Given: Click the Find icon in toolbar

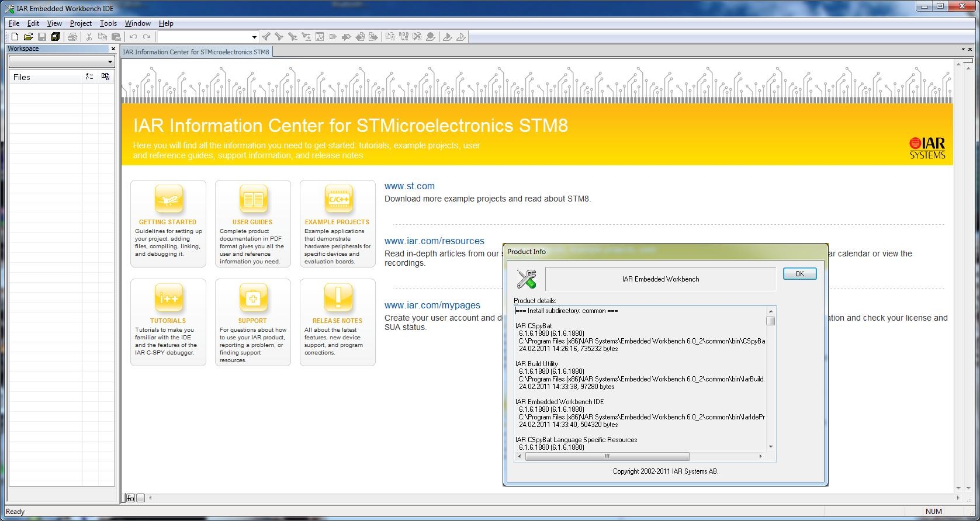Looking at the screenshot, I should (292, 37).
